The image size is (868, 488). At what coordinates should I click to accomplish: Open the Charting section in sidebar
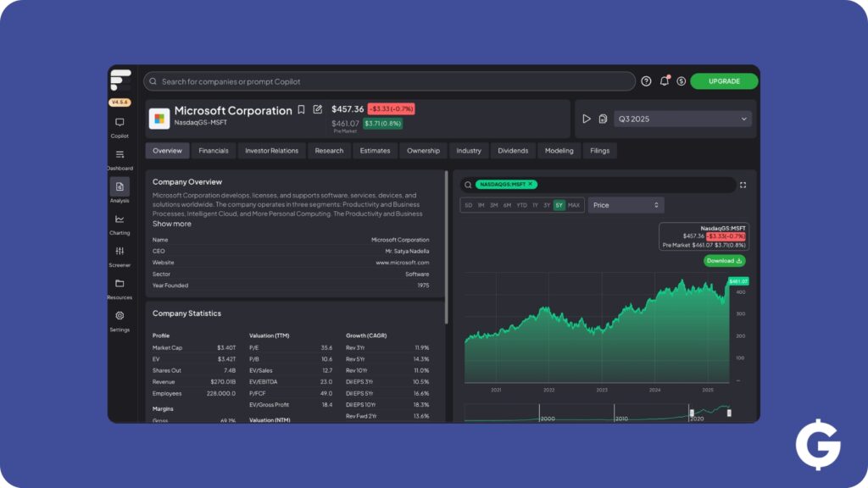click(120, 219)
